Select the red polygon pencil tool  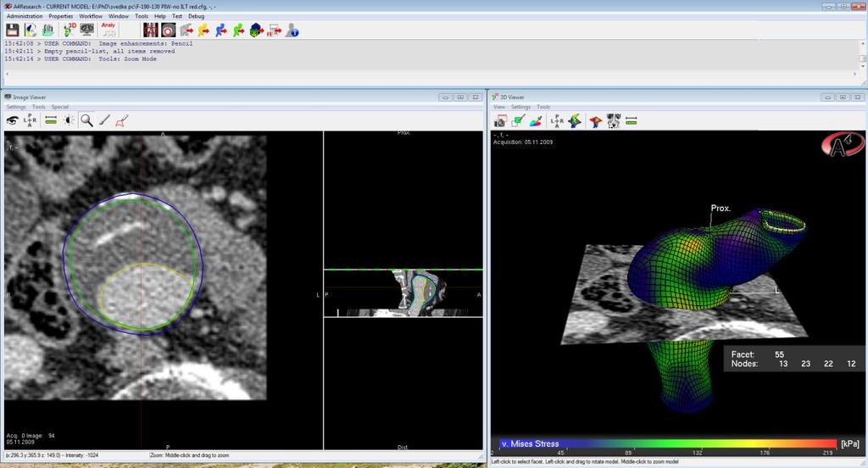(x=122, y=120)
